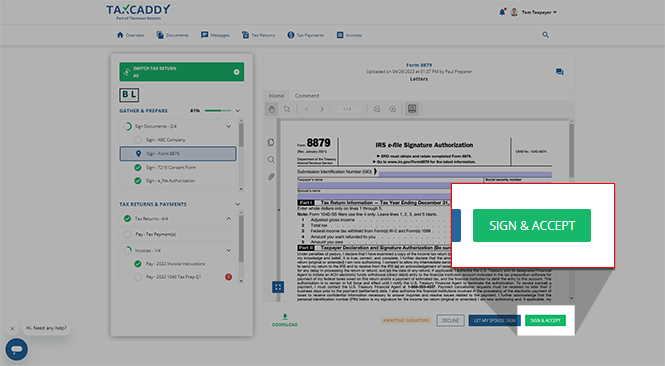Toggle the page layout view icon

coord(412,109)
